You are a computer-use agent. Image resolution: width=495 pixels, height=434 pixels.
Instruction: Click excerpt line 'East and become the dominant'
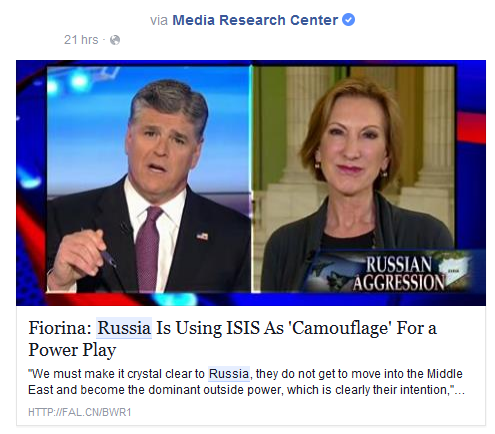click(x=246, y=390)
